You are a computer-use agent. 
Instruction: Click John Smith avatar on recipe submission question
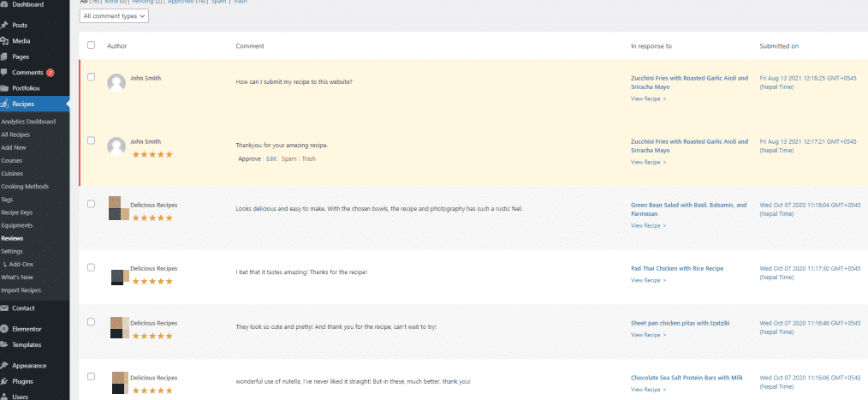point(116,82)
